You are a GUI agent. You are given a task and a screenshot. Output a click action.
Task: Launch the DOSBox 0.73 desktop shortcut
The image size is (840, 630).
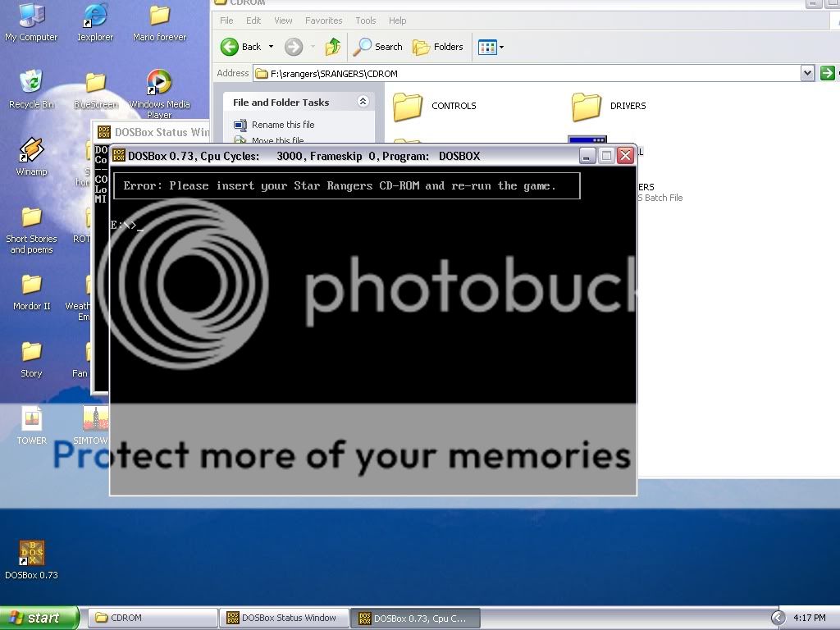[31, 559]
